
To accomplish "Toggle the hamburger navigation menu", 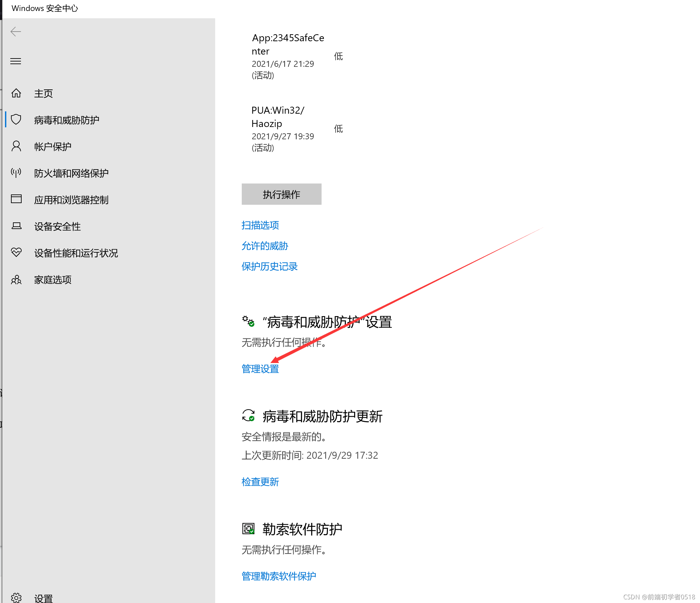I will [x=16, y=61].
